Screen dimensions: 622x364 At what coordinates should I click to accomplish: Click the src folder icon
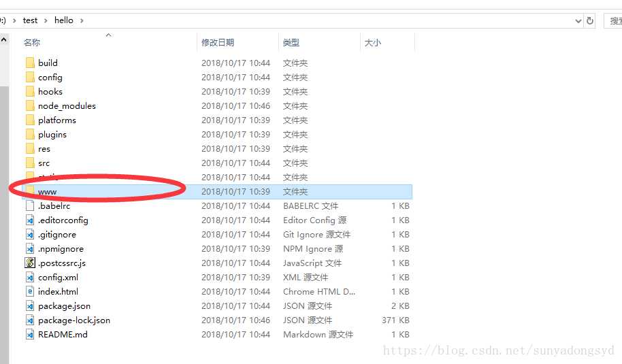(x=30, y=163)
